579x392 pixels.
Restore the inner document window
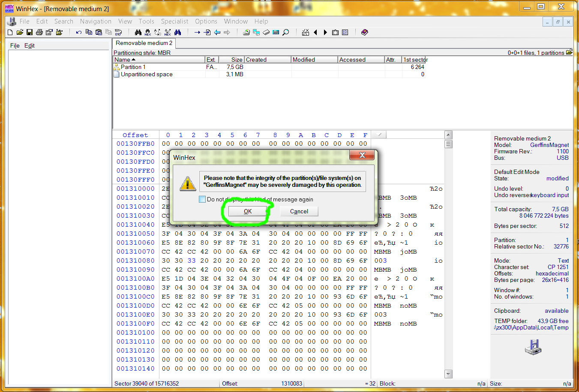click(x=558, y=22)
